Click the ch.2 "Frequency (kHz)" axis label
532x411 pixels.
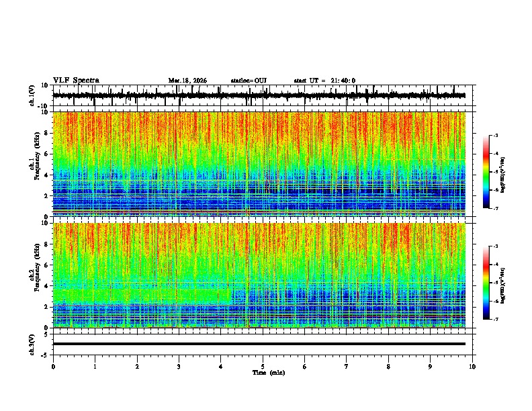click(x=37, y=267)
